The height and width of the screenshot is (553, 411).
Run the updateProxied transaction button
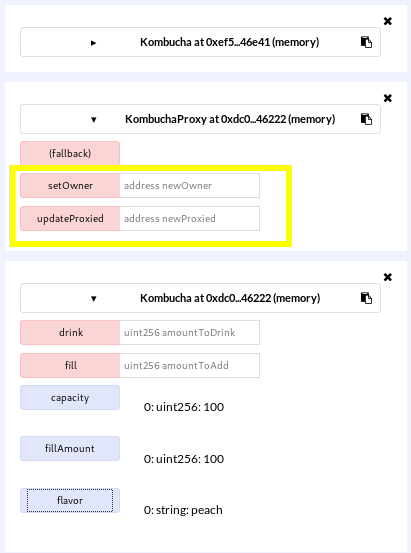70,218
